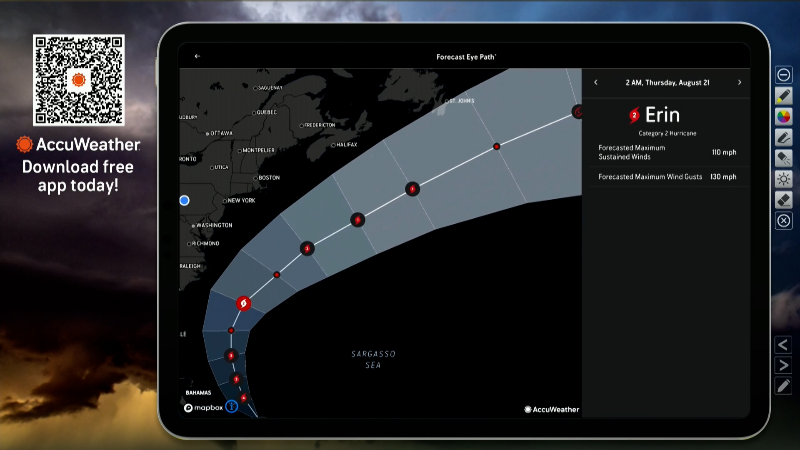The width and height of the screenshot is (800, 450).
Task: Click the AccuWeather QR code
Action: (79, 80)
